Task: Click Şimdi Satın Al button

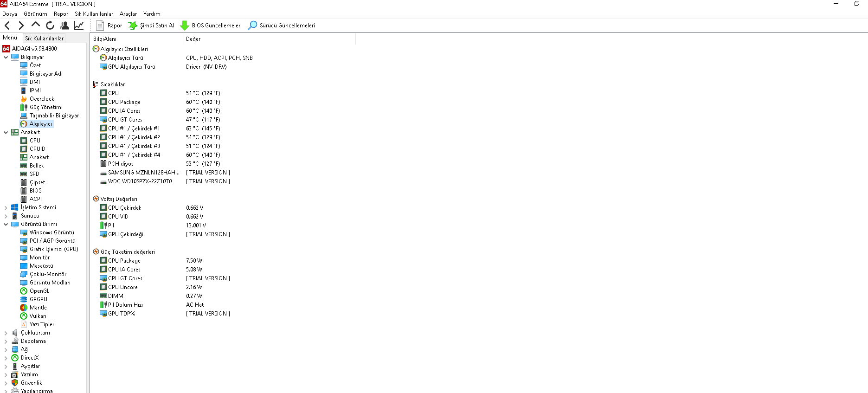Action: (151, 26)
